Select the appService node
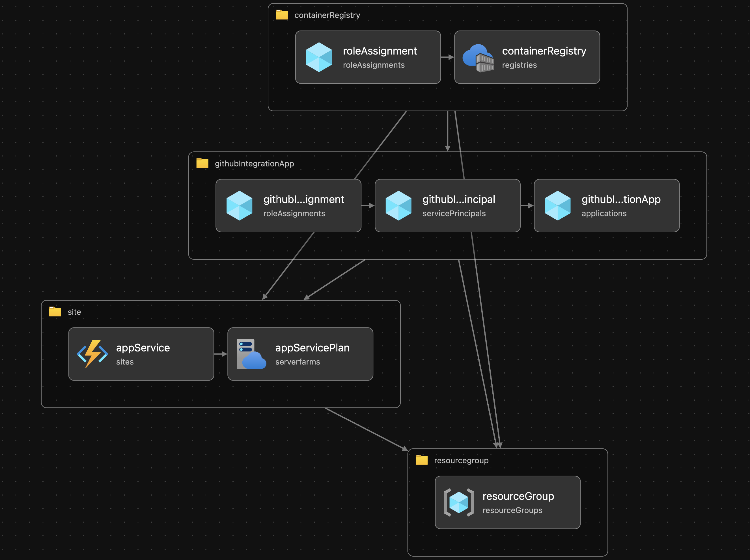The width and height of the screenshot is (750, 560). 141,354
